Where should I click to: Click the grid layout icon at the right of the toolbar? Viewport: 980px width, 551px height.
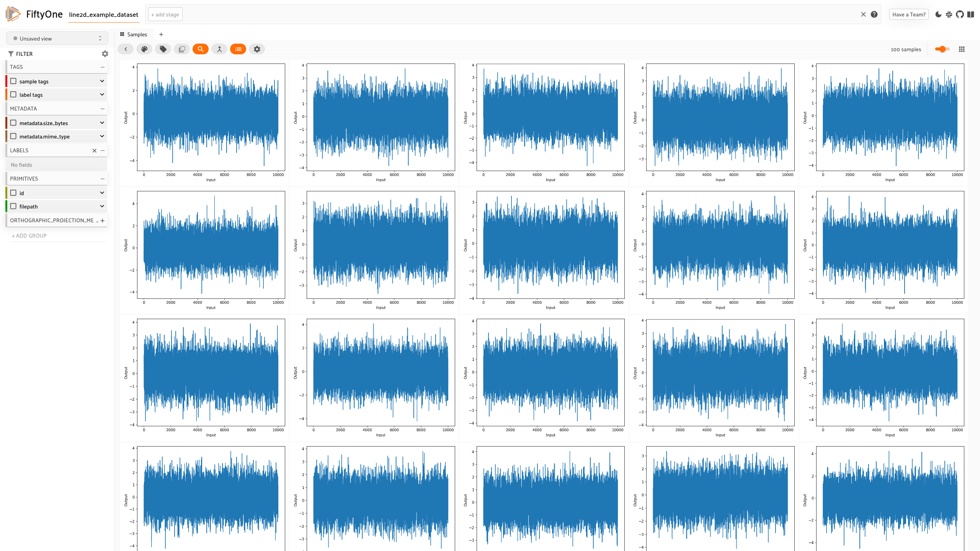[962, 49]
